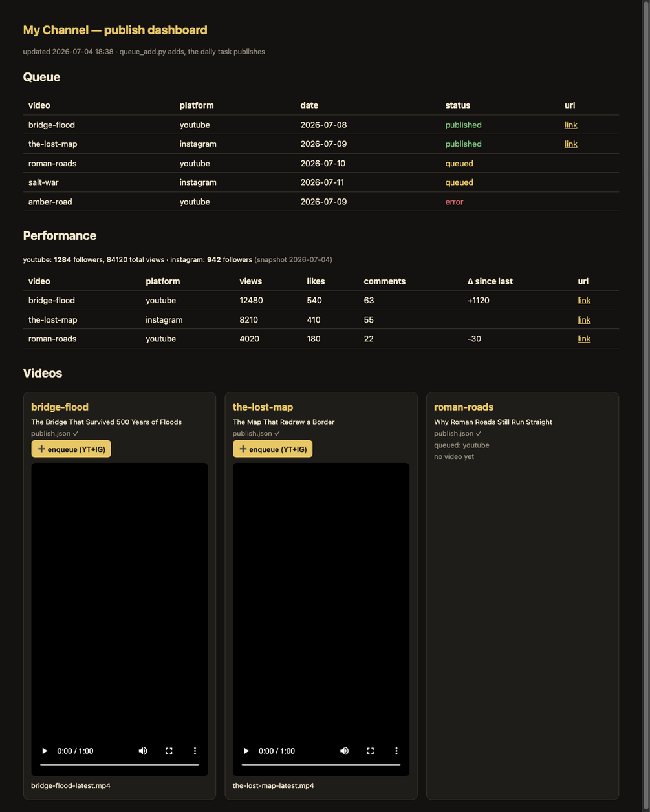Play the bridge-flood video
The width and height of the screenshot is (650, 812).
tap(45, 751)
